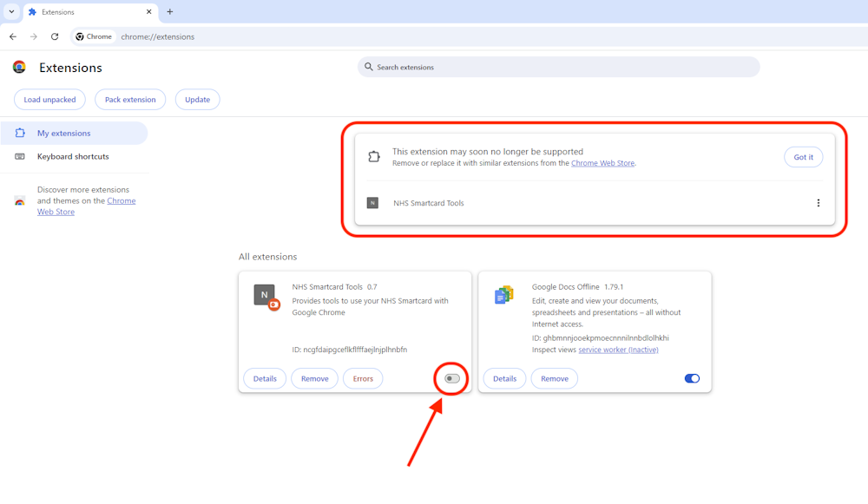Open Keyboard shortcuts in sidebar
868x504 pixels.
(x=74, y=156)
